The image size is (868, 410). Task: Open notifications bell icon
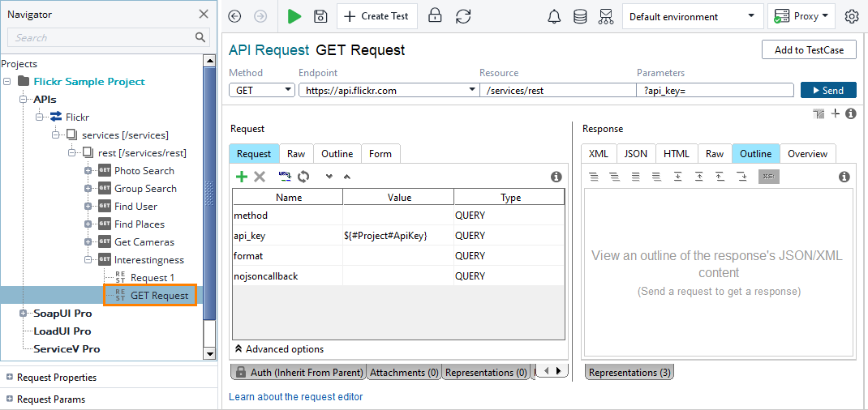pos(554,16)
